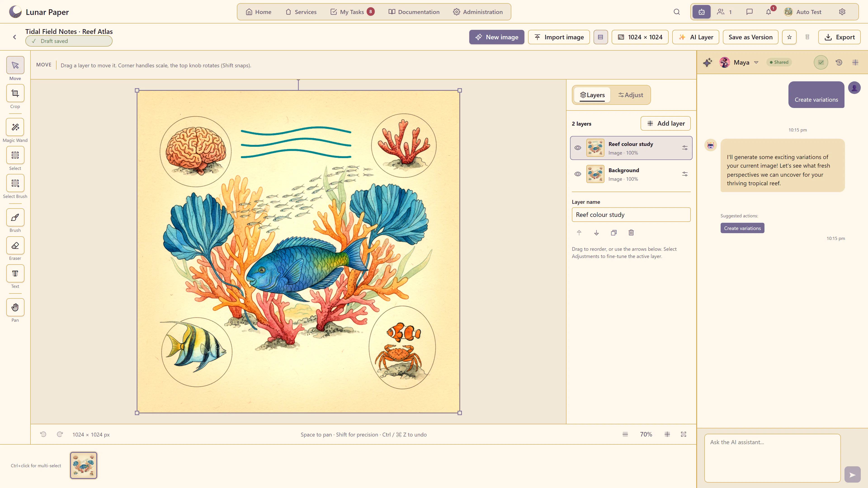
Task: Click the Export button
Action: tap(839, 37)
